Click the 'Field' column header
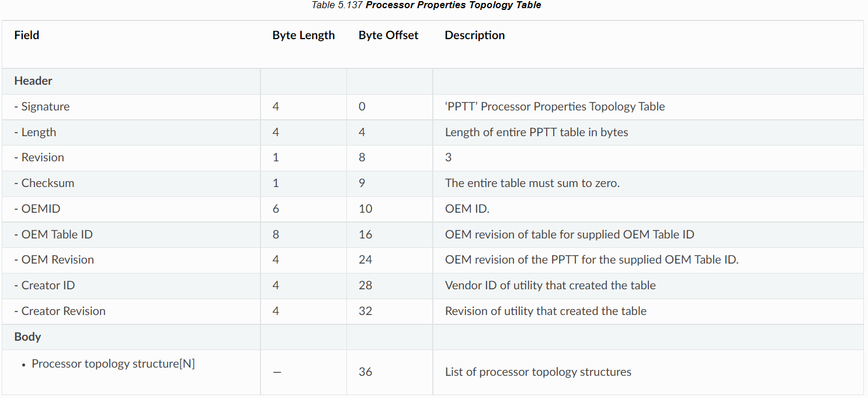Screen dimensions: 868x398 click(x=27, y=35)
